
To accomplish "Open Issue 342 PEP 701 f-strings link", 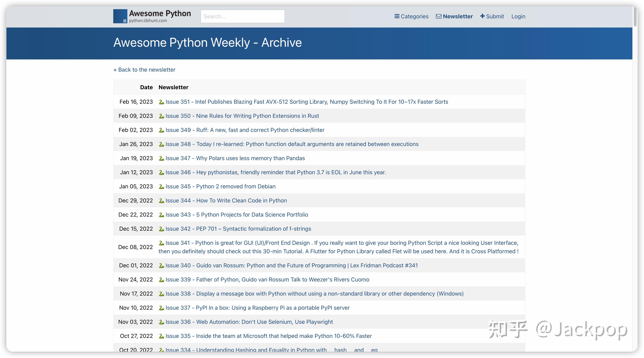I will [238, 229].
